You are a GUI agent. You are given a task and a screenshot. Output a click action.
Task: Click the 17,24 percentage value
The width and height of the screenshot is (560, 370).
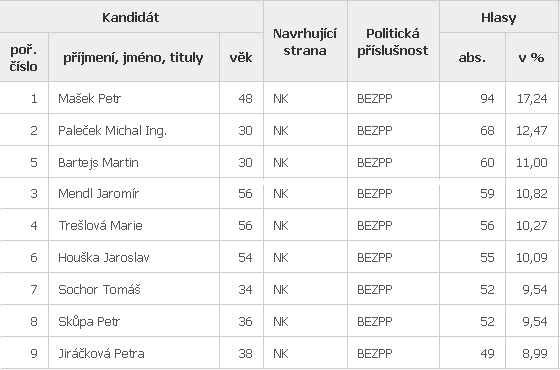coord(532,98)
